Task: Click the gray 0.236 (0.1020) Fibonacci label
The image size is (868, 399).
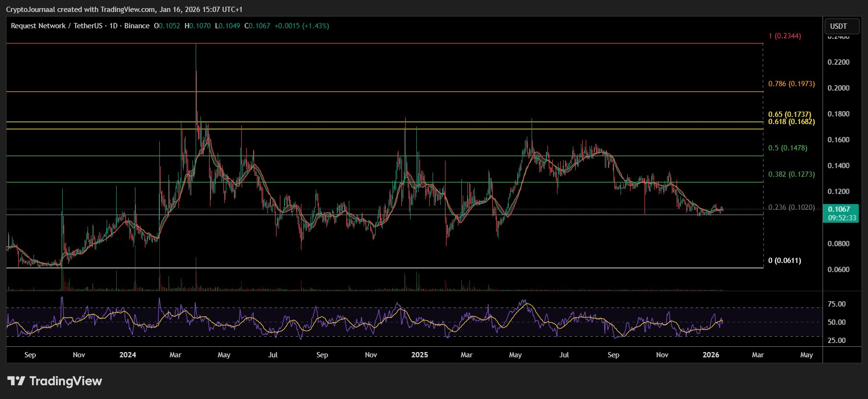Action: pyautogui.click(x=791, y=207)
